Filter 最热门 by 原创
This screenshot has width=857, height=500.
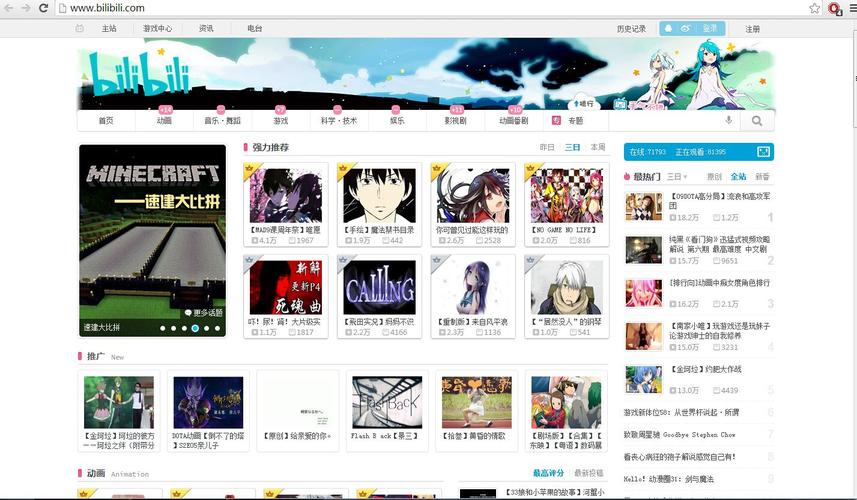(714, 177)
